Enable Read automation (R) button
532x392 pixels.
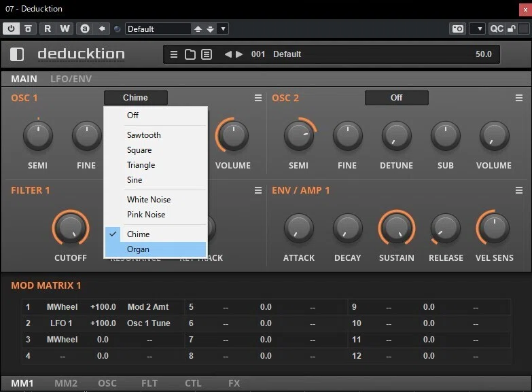[x=48, y=29]
